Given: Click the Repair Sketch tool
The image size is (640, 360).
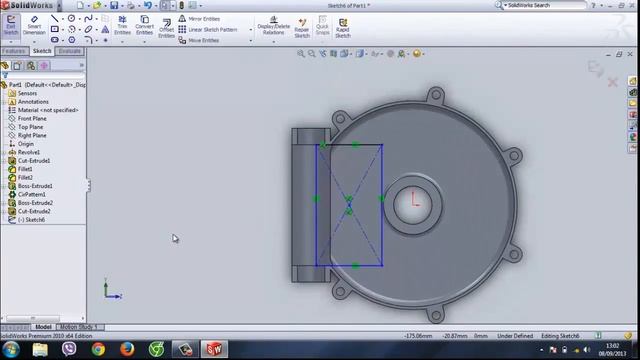Looking at the screenshot, I should click(302, 28).
